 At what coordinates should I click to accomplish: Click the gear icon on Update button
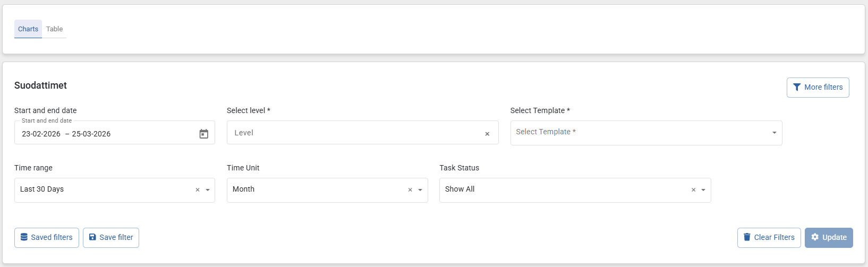click(x=815, y=237)
